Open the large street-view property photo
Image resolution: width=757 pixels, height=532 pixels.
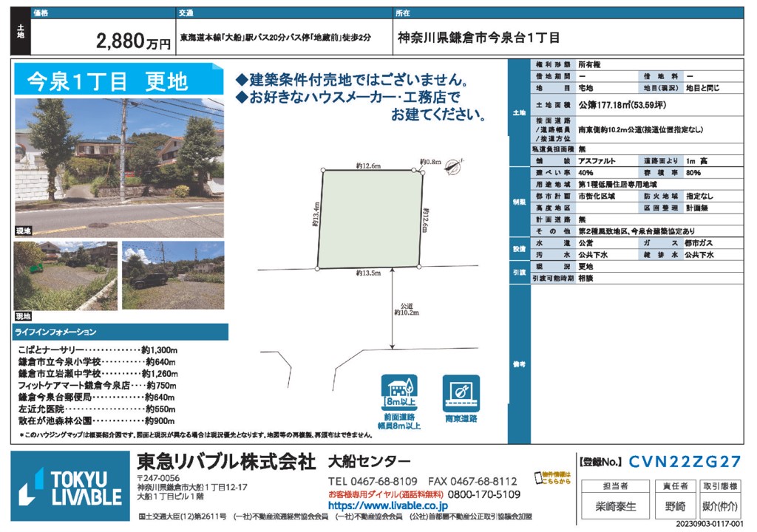pos(118,166)
